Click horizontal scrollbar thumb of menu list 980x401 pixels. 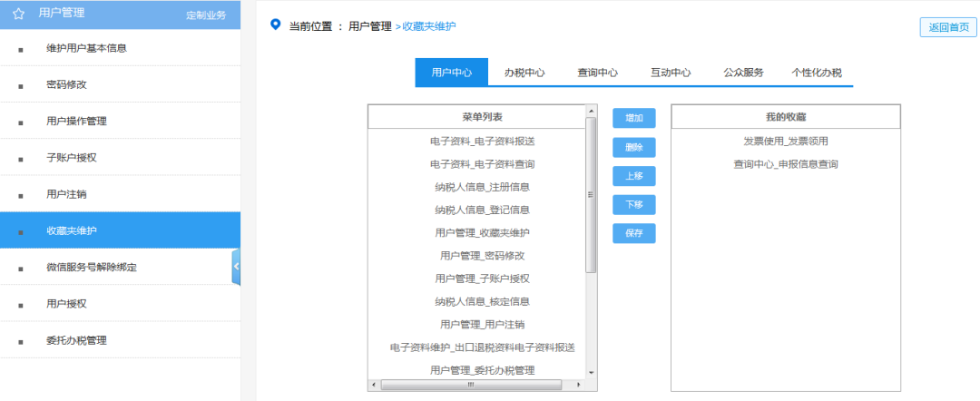pos(471,385)
